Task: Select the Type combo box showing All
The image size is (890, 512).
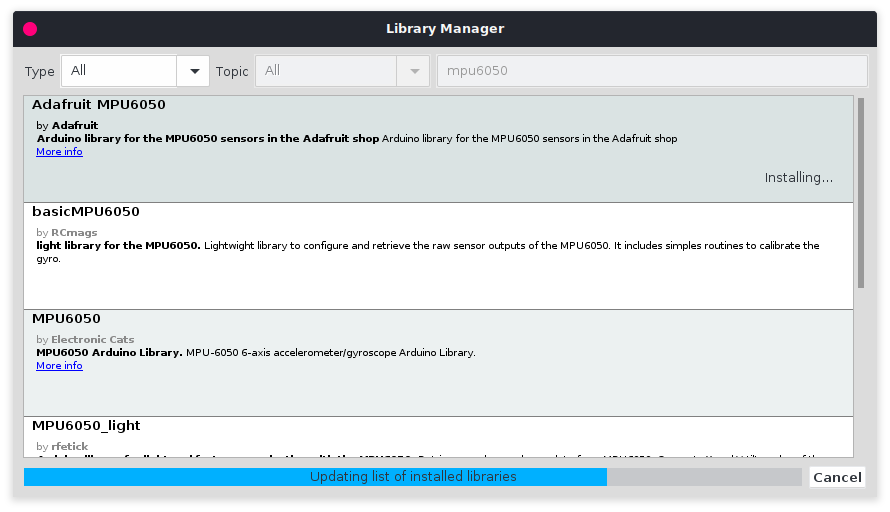Action: [135, 71]
